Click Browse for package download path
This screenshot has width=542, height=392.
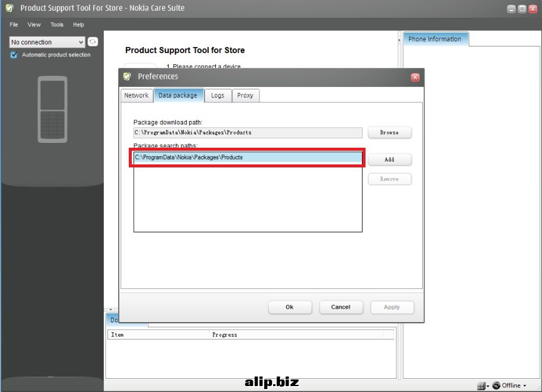pyautogui.click(x=389, y=132)
